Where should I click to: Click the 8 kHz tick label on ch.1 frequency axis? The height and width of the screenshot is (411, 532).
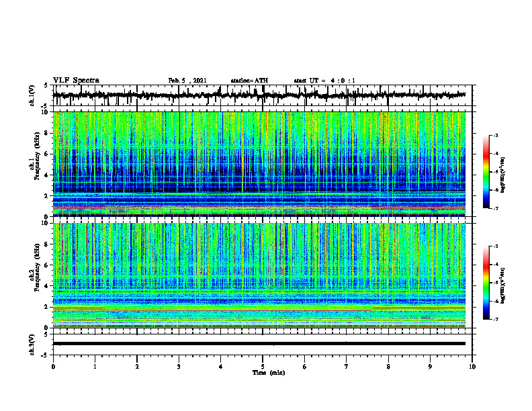point(46,133)
